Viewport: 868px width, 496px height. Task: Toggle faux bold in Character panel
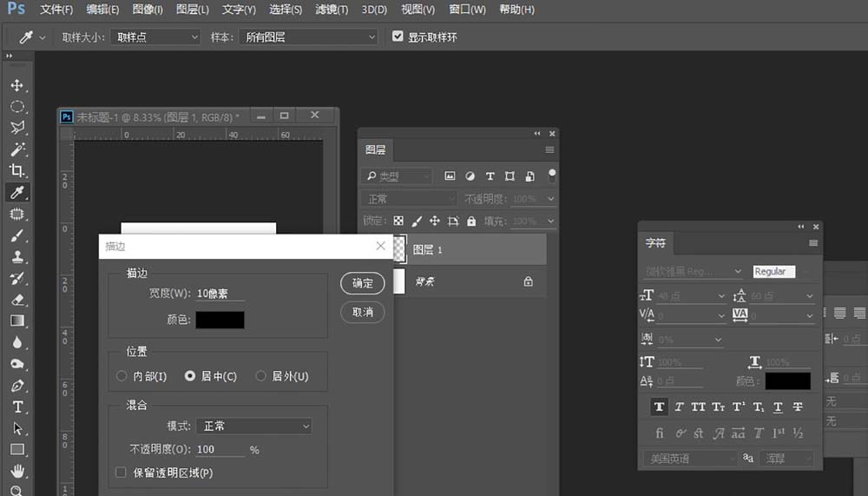[x=659, y=407]
